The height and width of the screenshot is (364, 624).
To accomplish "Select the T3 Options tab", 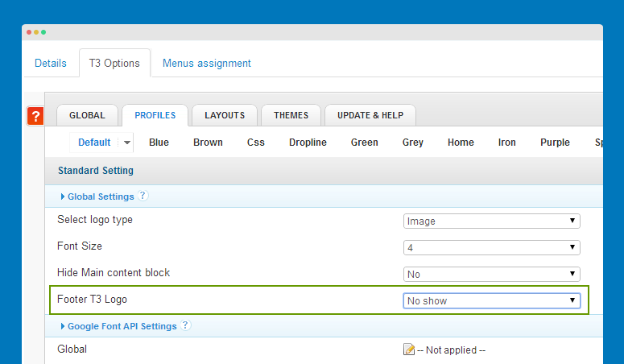I will pos(114,63).
